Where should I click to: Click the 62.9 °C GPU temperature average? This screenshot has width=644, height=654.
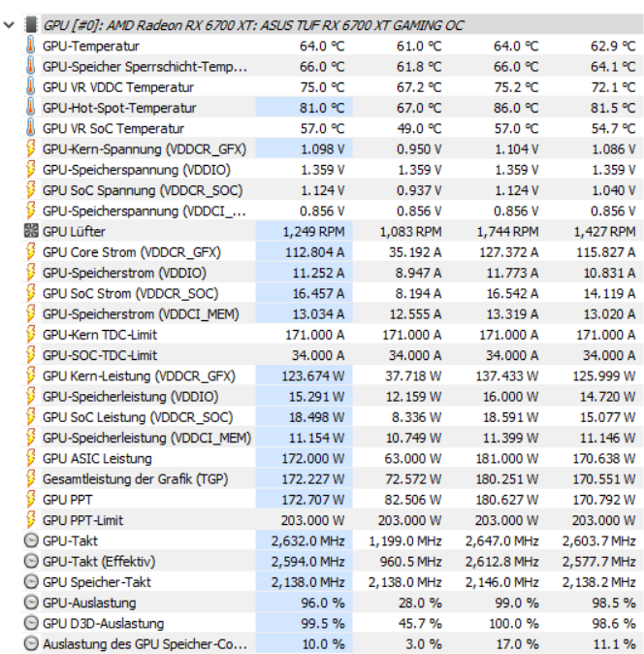pos(613,46)
